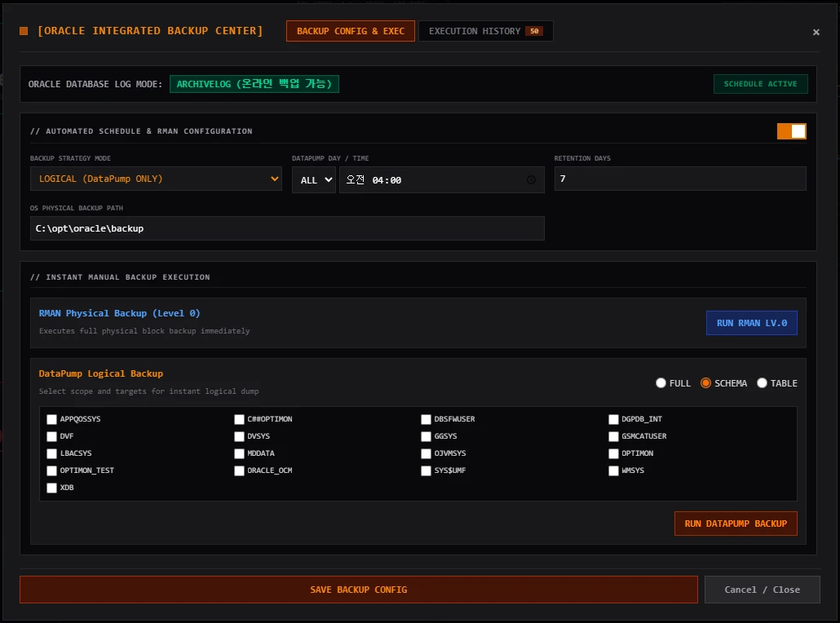Check the APPQOSSYS schema checkbox
The width and height of the screenshot is (840, 623).
pos(51,419)
